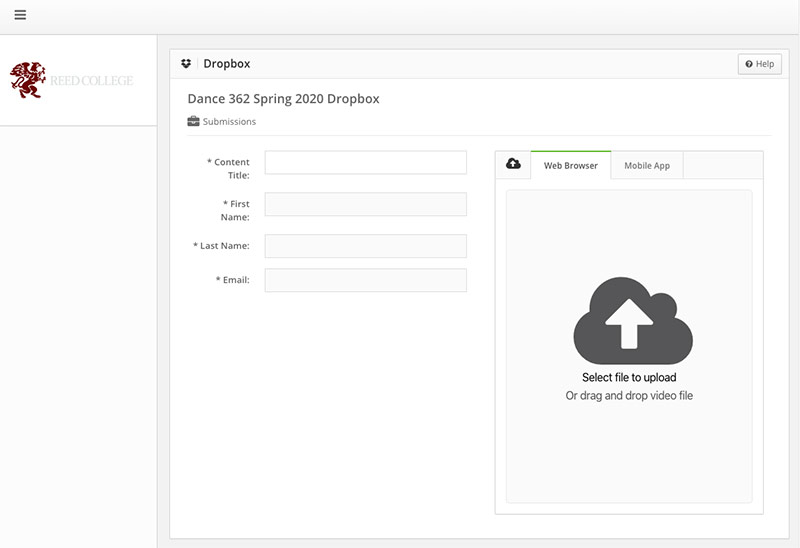
Task: Switch to the Web Browser tab
Action: 570,165
